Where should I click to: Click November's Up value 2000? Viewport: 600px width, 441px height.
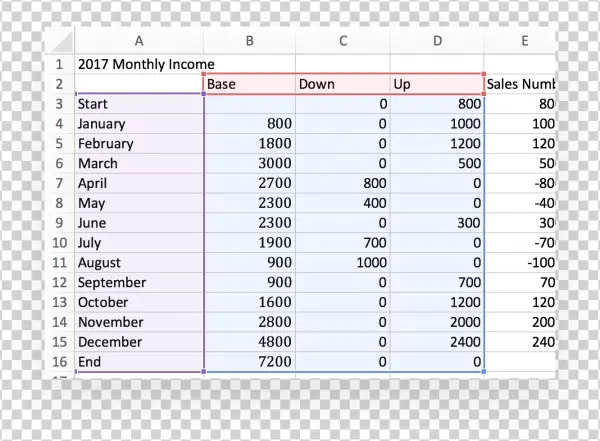click(x=437, y=322)
